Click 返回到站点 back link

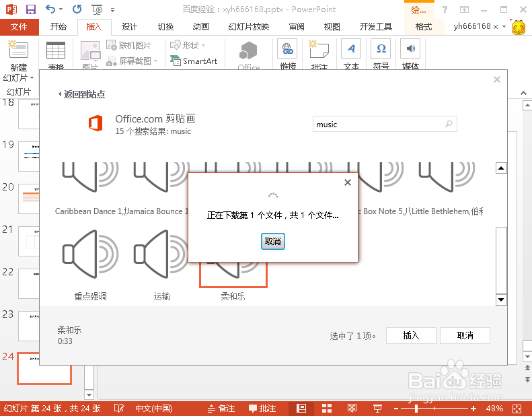tap(82, 94)
